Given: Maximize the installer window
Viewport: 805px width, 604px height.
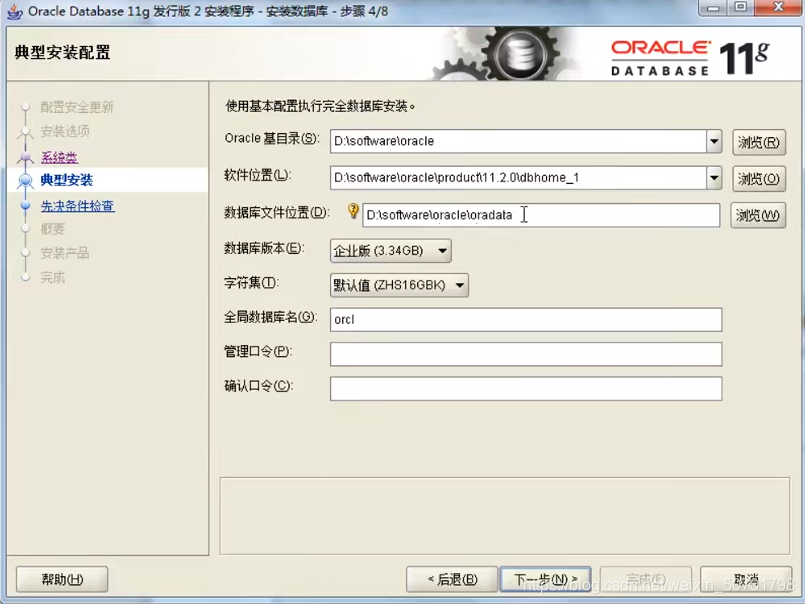Looking at the screenshot, I should pos(740,8).
